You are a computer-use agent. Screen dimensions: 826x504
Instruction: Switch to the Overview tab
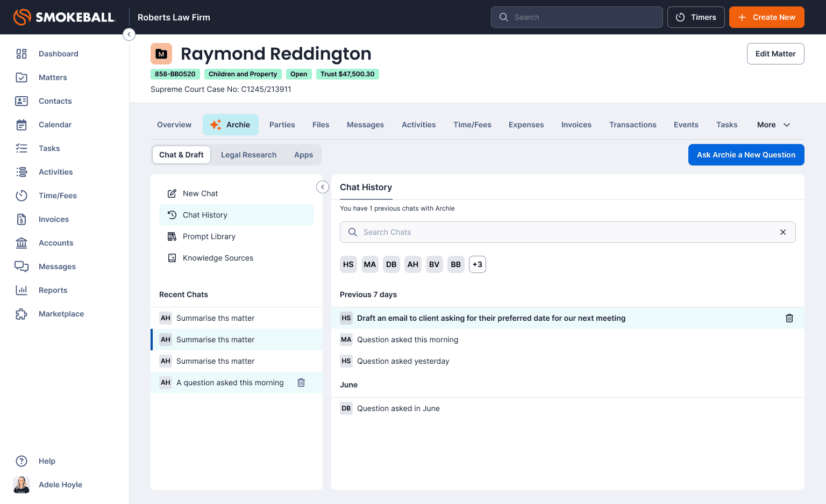(x=174, y=125)
